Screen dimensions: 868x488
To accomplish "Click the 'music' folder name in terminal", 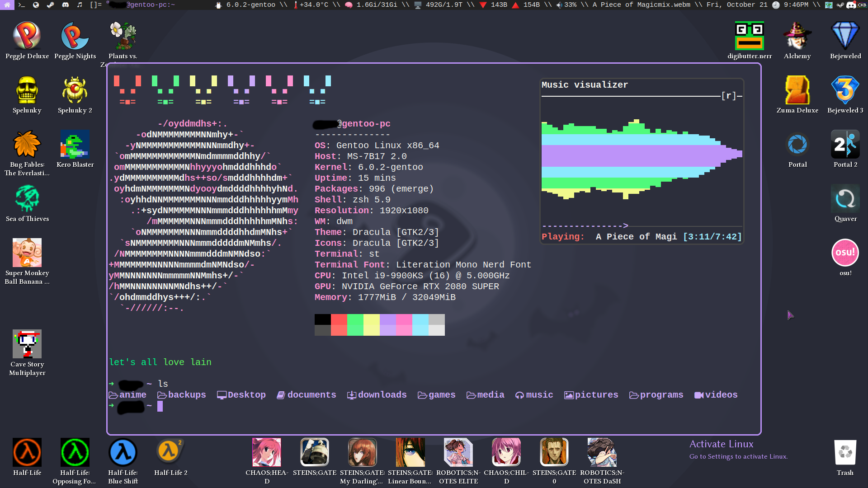I will coord(540,395).
